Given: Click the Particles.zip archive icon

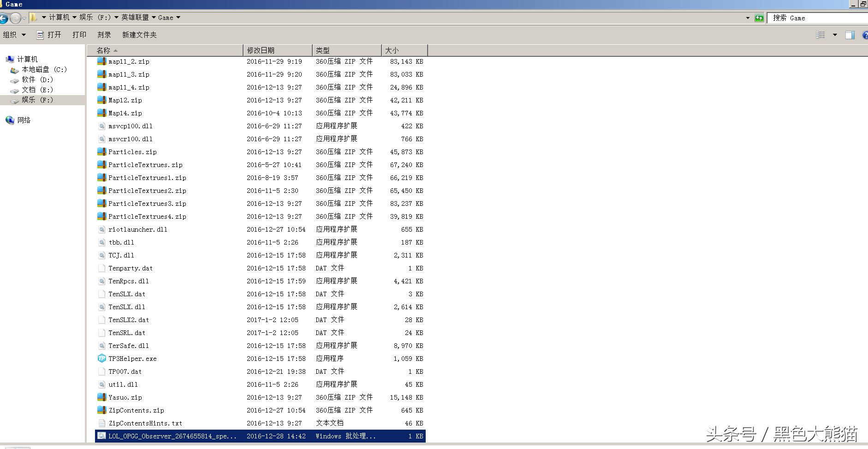Looking at the screenshot, I should [x=101, y=152].
